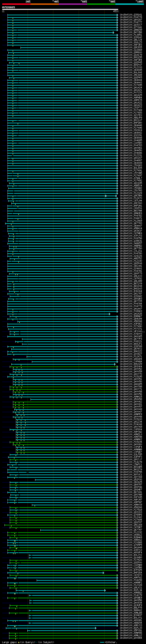Image resolution: width=146 pixels, height=644 pixels.
Task: Click the green ~80% color band
Action: pyautogui.click(x=101, y=4)
